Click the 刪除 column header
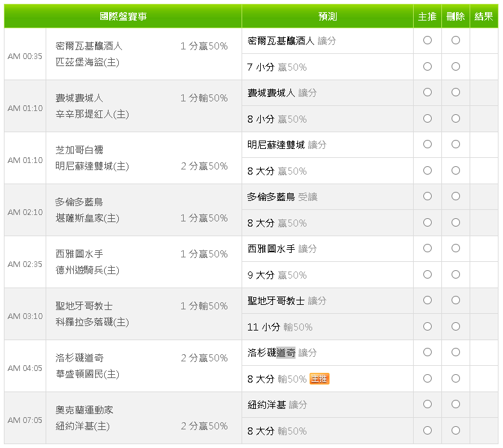503x448 pixels. (x=455, y=16)
